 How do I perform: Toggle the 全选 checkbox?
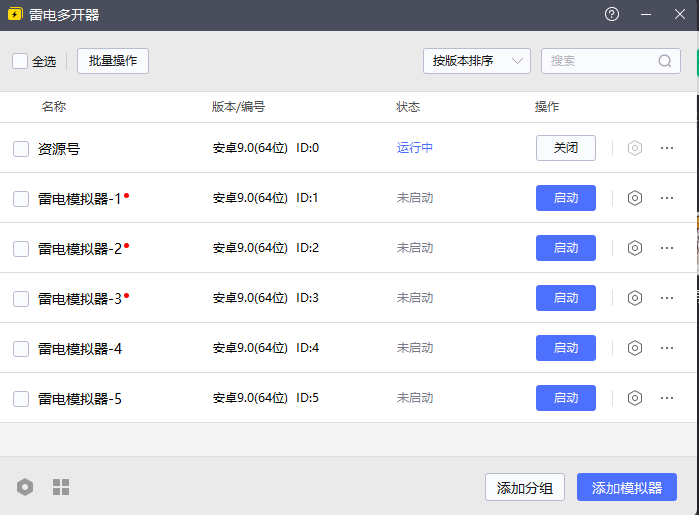tap(20, 61)
